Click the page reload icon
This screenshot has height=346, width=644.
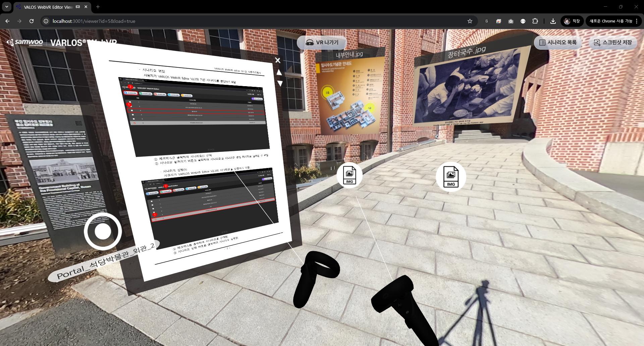(31, 21)
